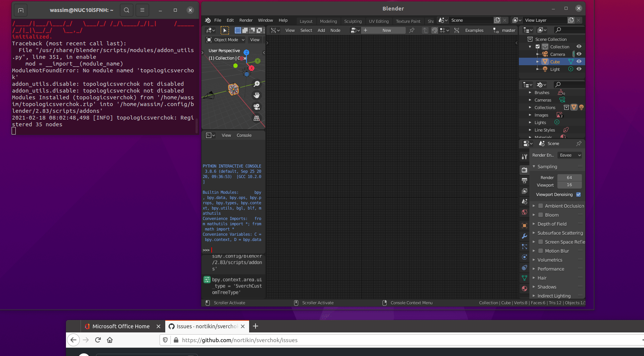This screenshot has width=644, height=356.
Task: Hide the Camera with its eye icon
Action: pyautogui.click(x=579, y=54)
